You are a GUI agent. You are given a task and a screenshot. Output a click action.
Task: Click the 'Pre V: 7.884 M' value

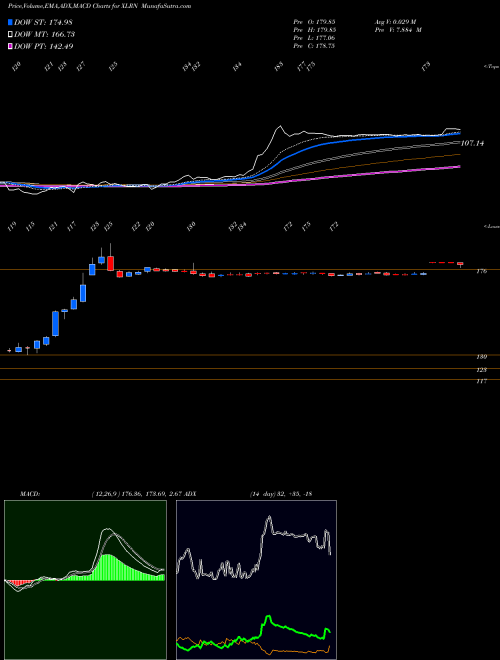[398, 30]
